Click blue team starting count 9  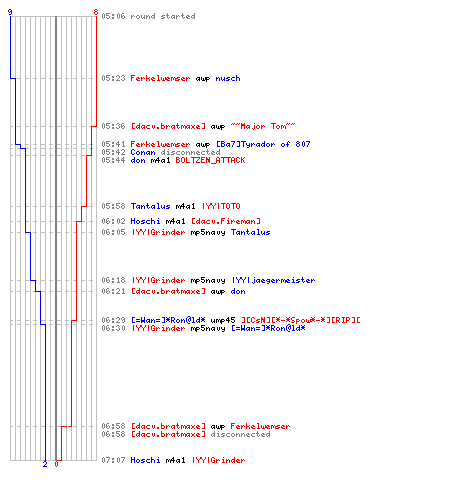[x=10, y=12]
